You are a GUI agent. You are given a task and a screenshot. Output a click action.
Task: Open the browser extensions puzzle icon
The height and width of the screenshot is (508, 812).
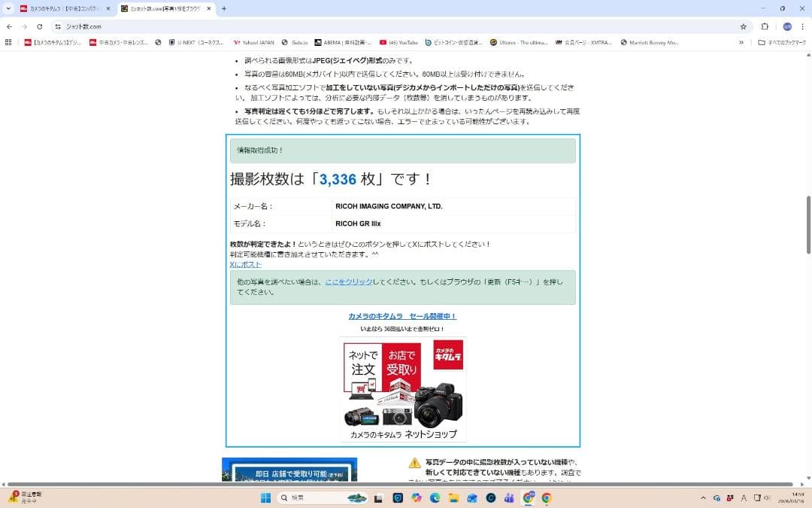click(765, 26)
